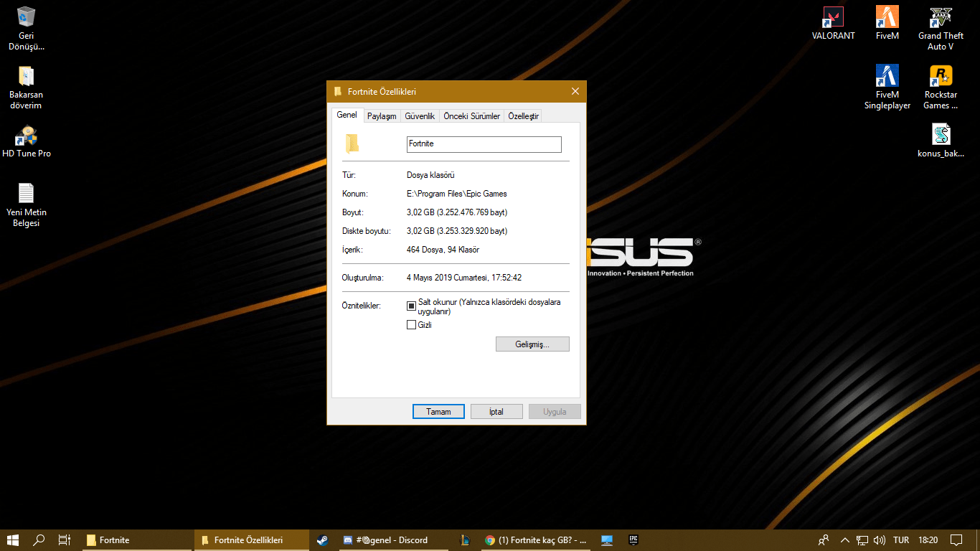This screenshot has width=980, height=551.
Task: Click the Gelişmiş... button
Action: (532, 344)
